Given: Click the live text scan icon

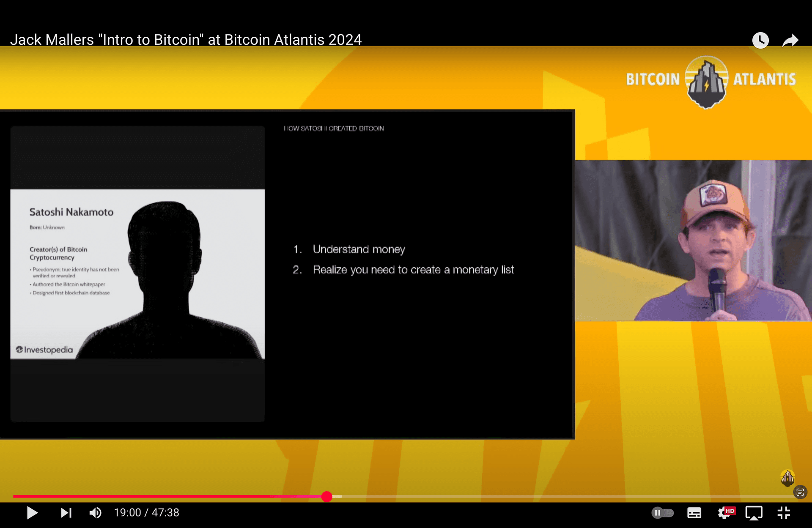Looking at the screenshot, I should pos(800,492).
